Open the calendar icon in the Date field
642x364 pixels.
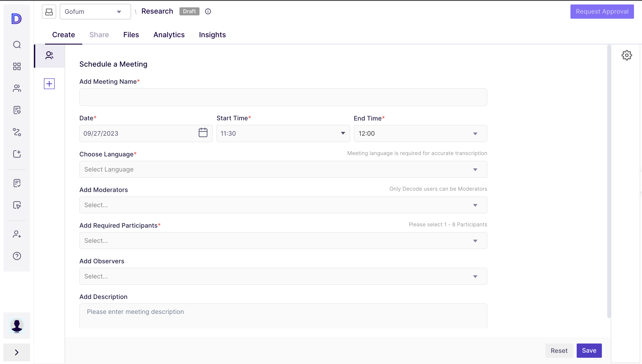point(203,133)
